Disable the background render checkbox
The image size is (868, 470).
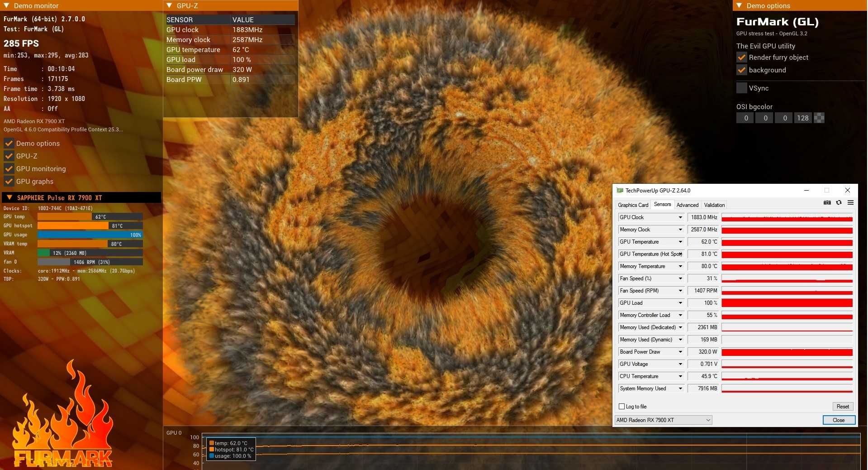coord(741,70)
